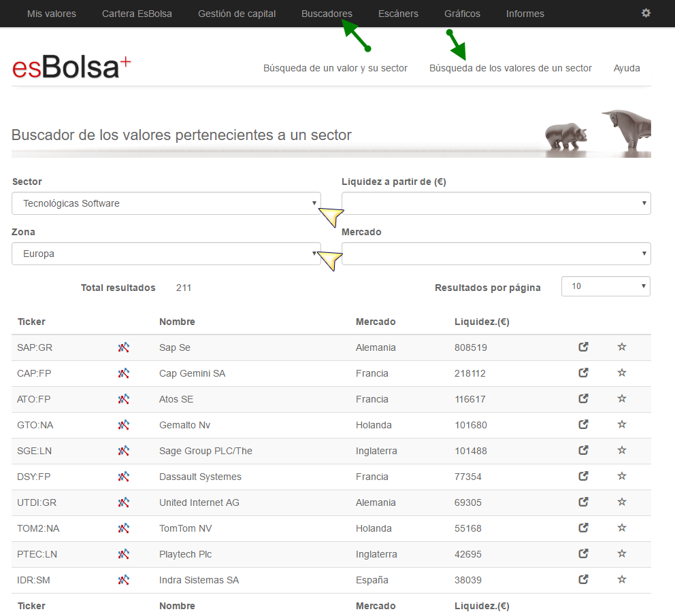Click the esBolsa+ logo
The width and height of the screenshot is (675, 616).
[x=71, y=67]
